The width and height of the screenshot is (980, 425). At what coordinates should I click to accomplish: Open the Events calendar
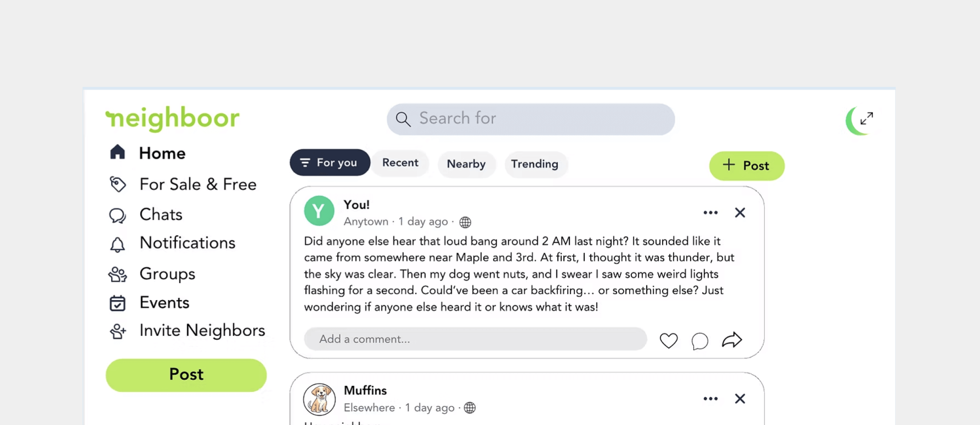(x=164, y=303)
